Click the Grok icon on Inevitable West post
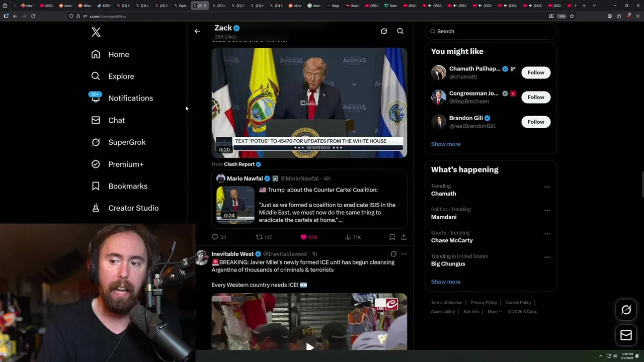The width and height of the screenshot is (644, 362). [x=393, y=254]
